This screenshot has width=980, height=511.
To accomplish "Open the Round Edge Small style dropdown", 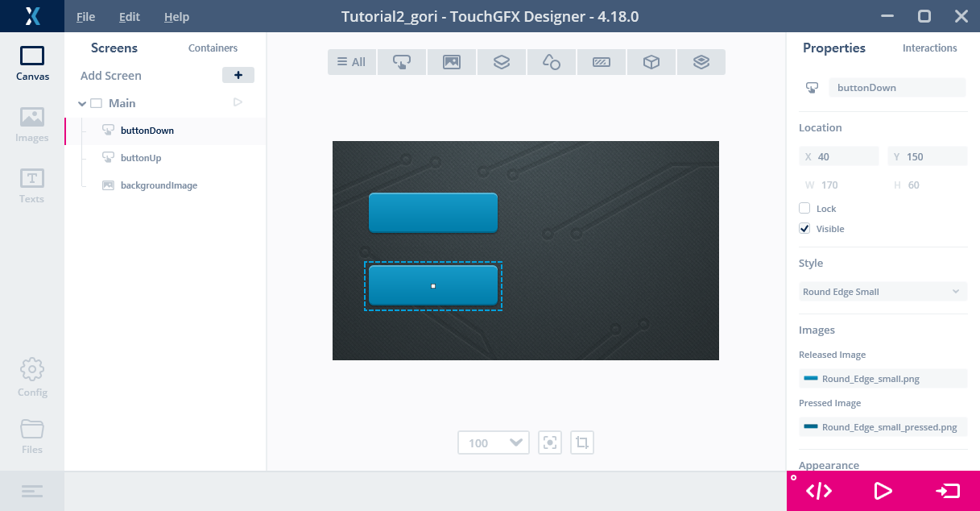I will (x=883, y=292).
